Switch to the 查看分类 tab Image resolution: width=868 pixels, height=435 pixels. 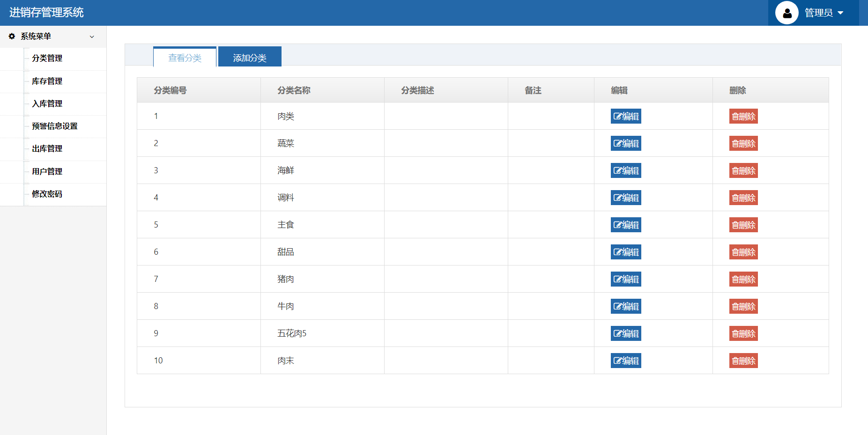tap(185, 57)
